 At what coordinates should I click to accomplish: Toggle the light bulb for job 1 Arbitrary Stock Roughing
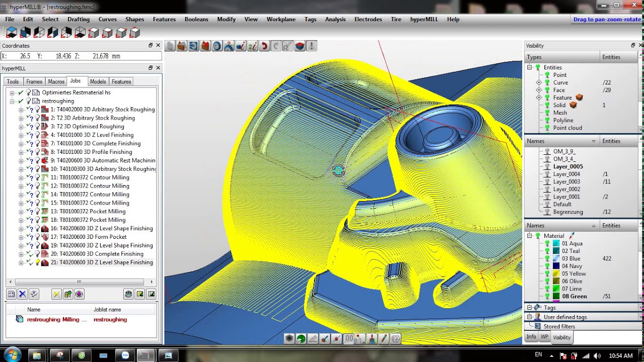coord(37,110)
